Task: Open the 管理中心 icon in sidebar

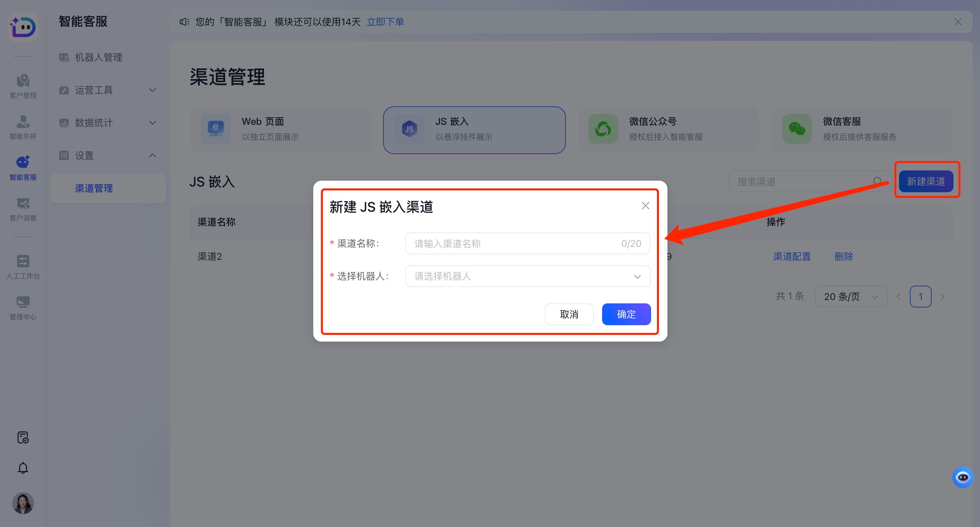Action: pyautogui.click(x=23, y=306)
